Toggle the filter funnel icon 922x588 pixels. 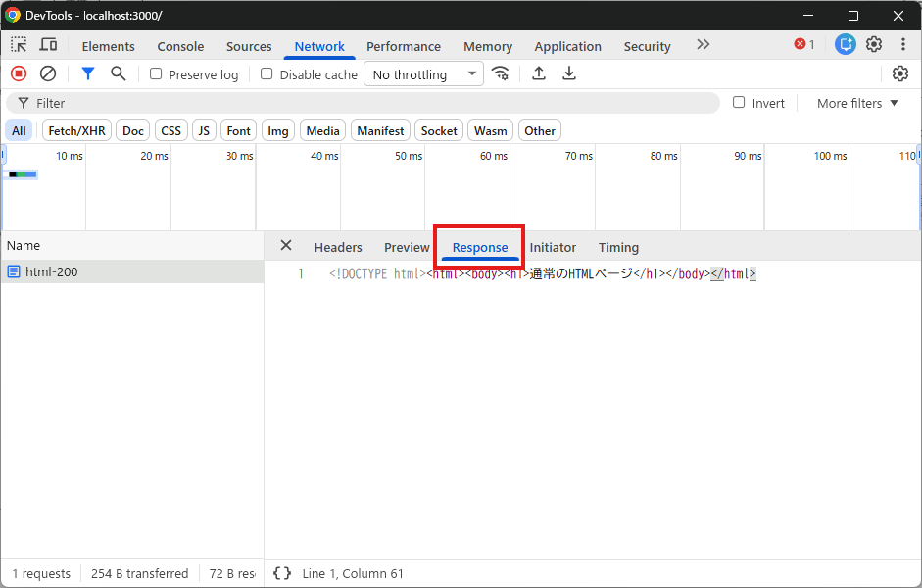pos(88,73)
